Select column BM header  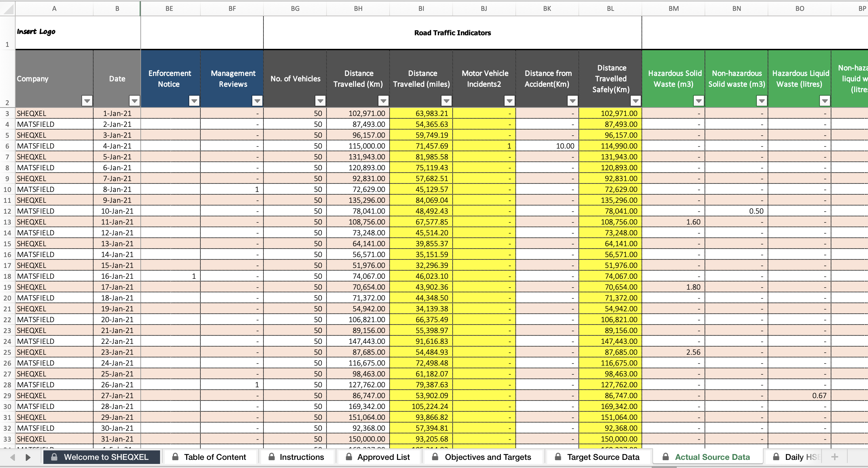pos(674,8)
